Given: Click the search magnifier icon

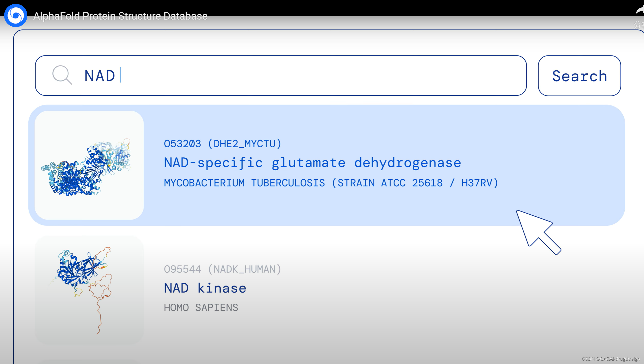Looking at the screenshot, I should point(61,76).
